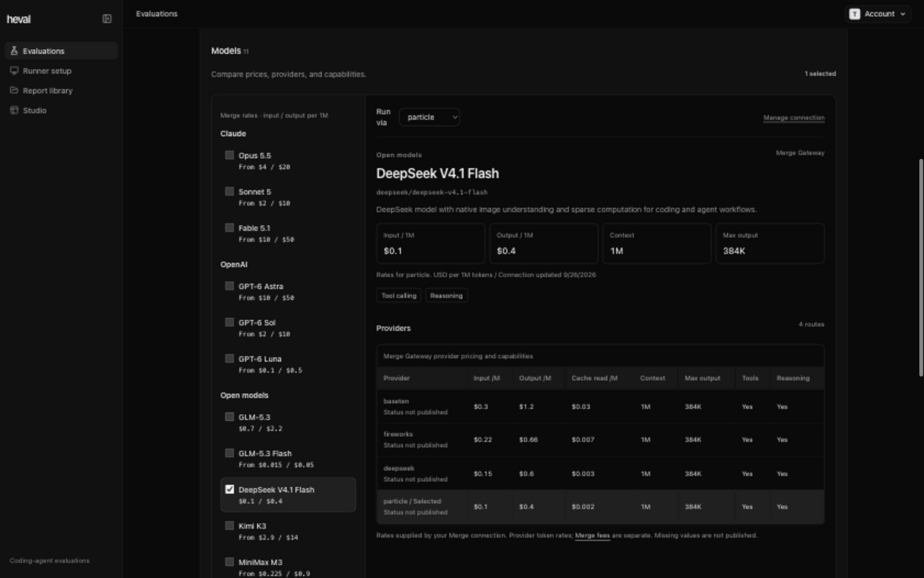924x578 pixels.
Task: Click the deepseek provider row
Action: point(600,473)
